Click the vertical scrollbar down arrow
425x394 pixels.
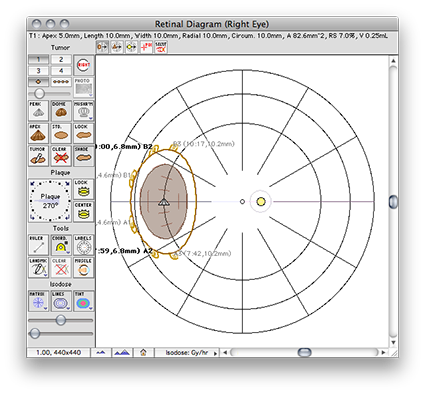coord(393,342)
